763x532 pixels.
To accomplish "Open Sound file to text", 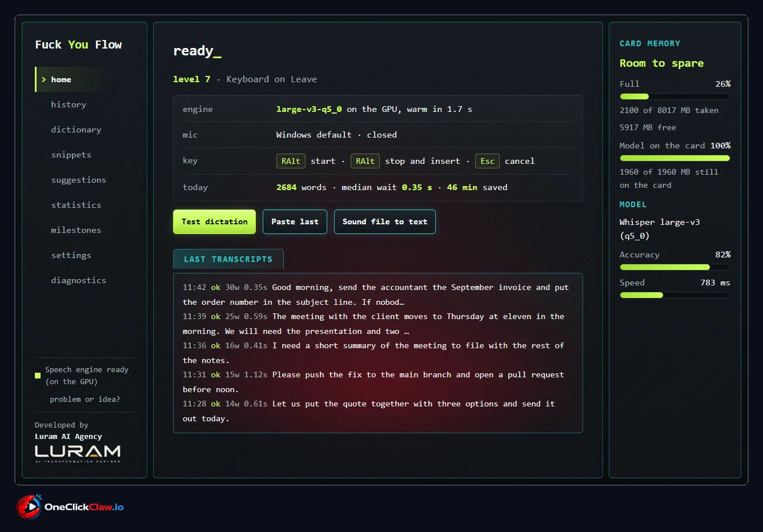I will point(384,221).
